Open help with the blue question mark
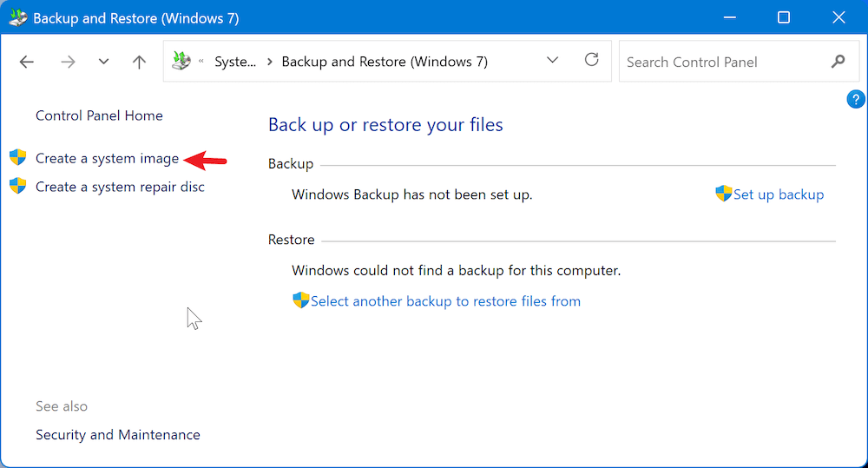 coord(855,99)
